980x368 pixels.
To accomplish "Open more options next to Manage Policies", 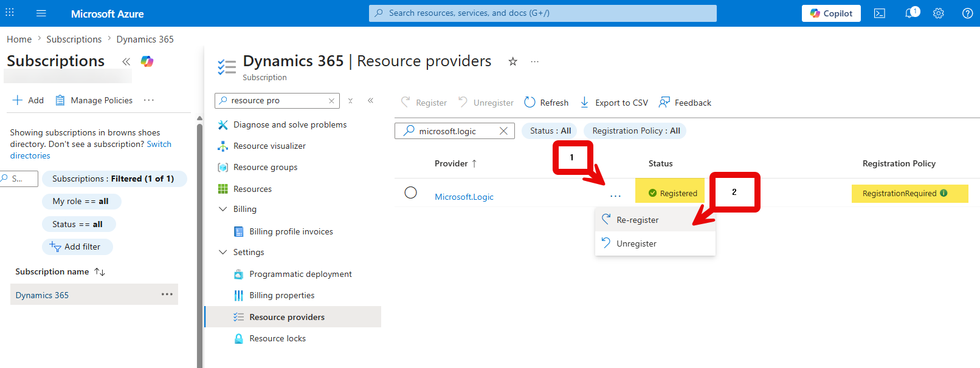I will 149,100.
